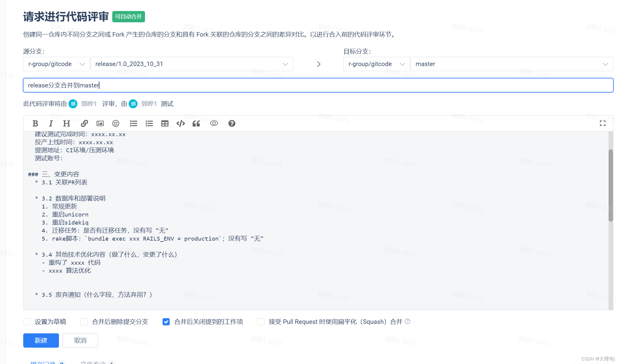Click line 迁移任务 in editor
The image size is (619, 364).
(x=105, y=230)
